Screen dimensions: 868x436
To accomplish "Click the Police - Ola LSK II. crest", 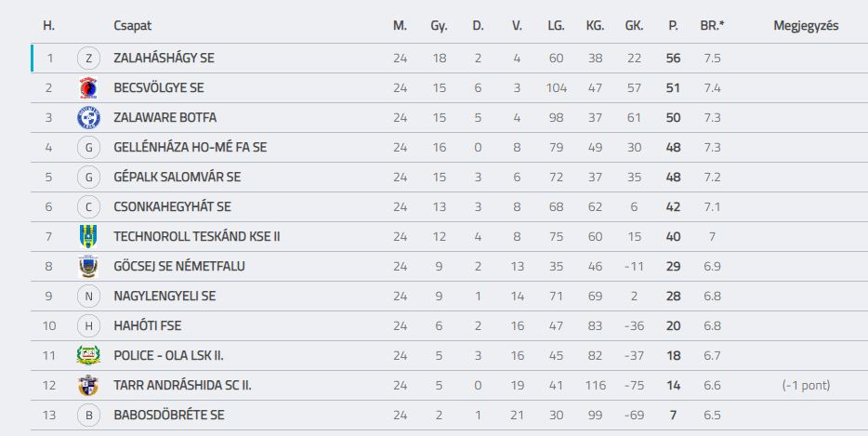I will pos(88,355).
